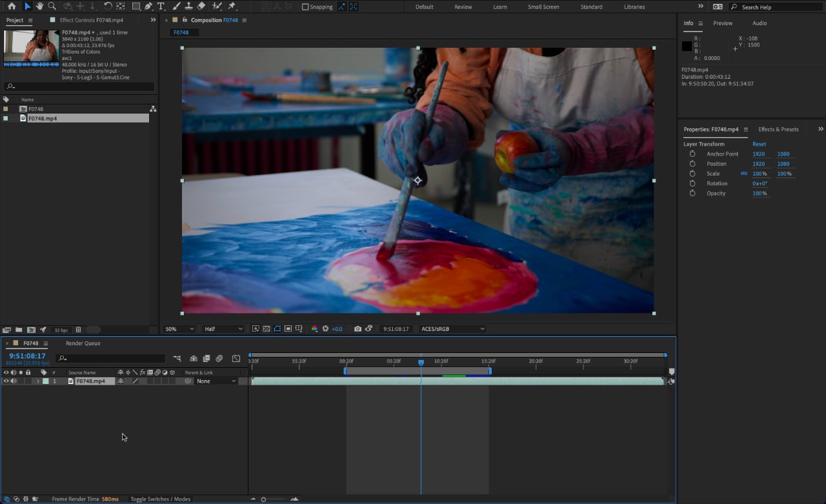Click the timeline zoom slider

click(x=263, y=499)
